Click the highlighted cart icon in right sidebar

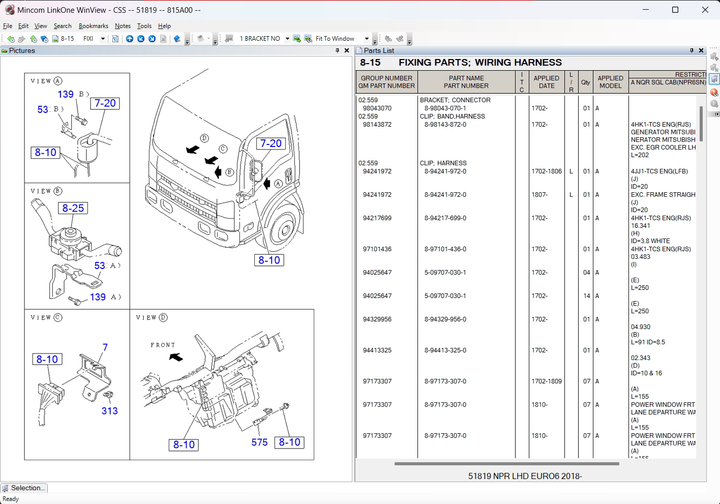pos(714,79)
